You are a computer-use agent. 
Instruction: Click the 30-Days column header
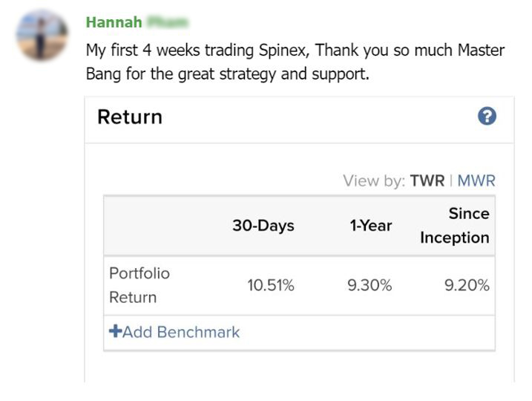coord(263,226)
